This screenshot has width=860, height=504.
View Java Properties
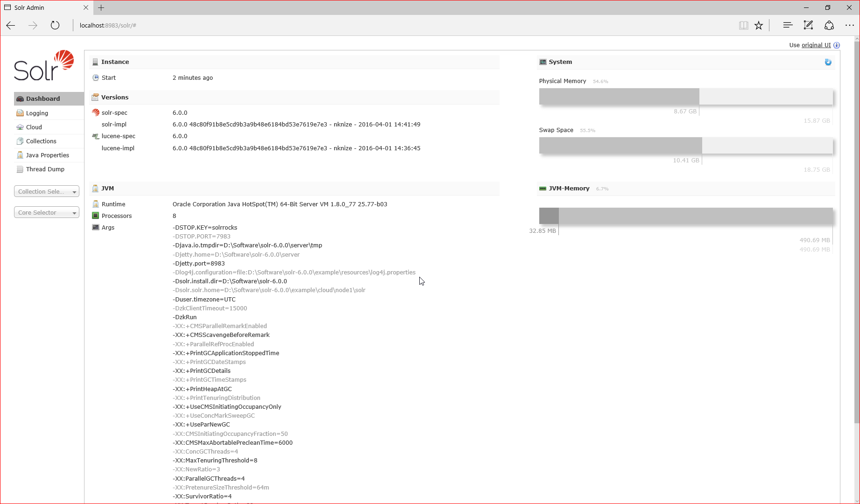(47, 155)
